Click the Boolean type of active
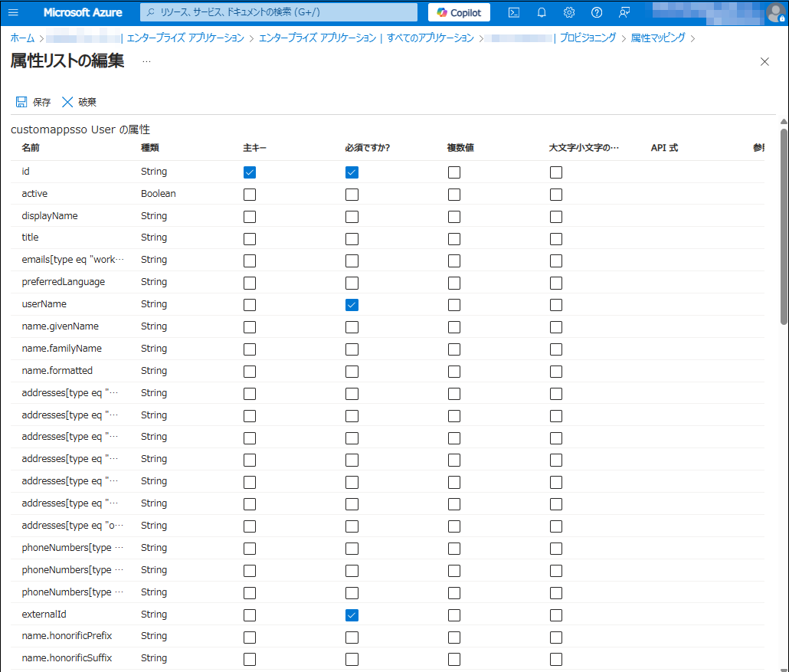Viewport: 789px width, 672px height. [159, 193]
